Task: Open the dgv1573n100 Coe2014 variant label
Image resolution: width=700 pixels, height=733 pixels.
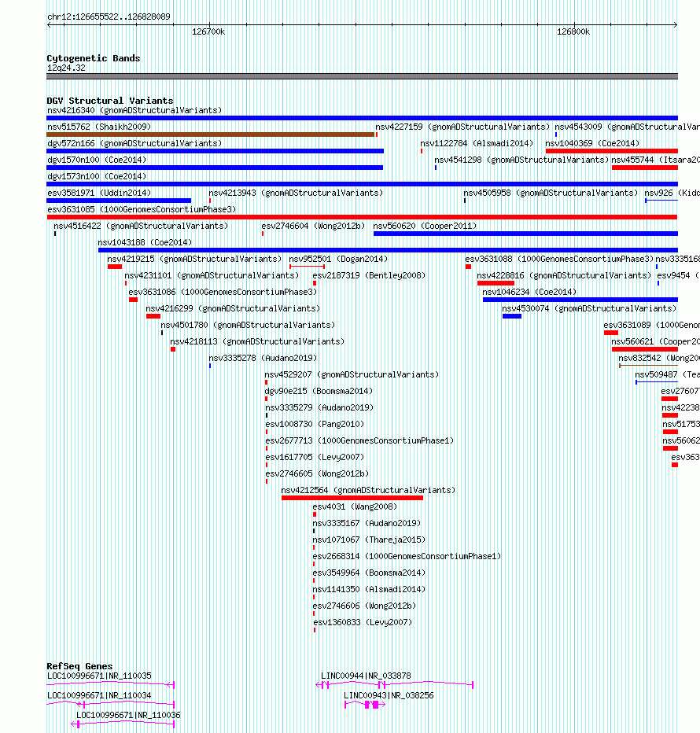Action: pyautogui.click(x=97, y=176)
